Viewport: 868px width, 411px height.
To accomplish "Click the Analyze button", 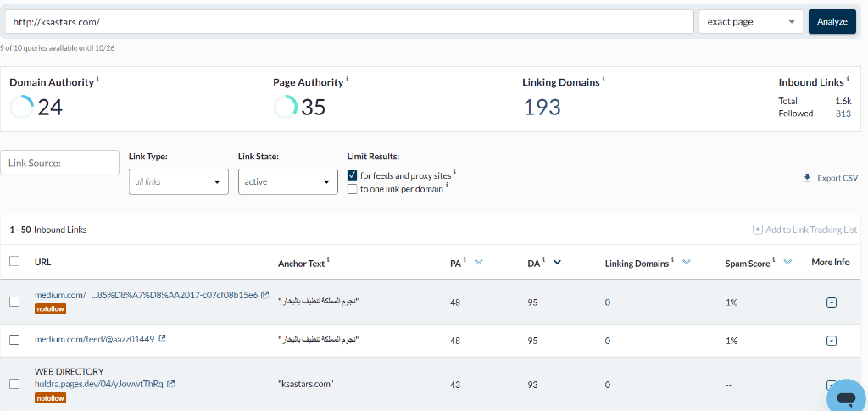I will point(832,21).
